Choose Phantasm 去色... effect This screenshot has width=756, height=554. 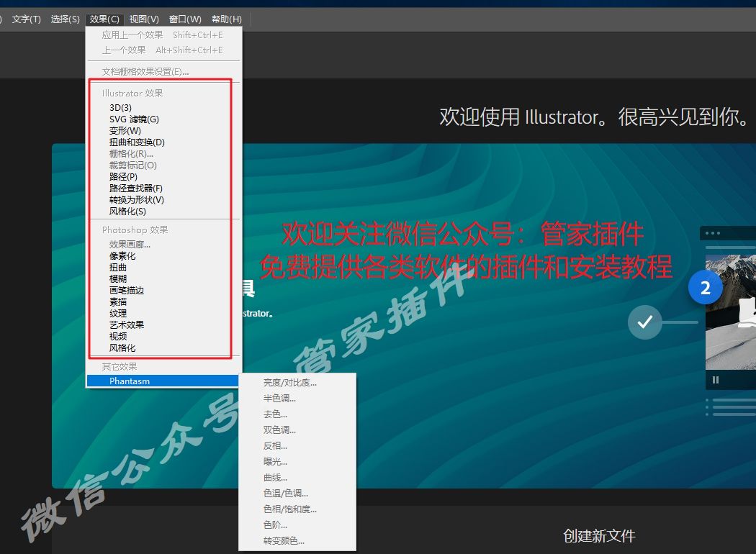tap(297, 414)
